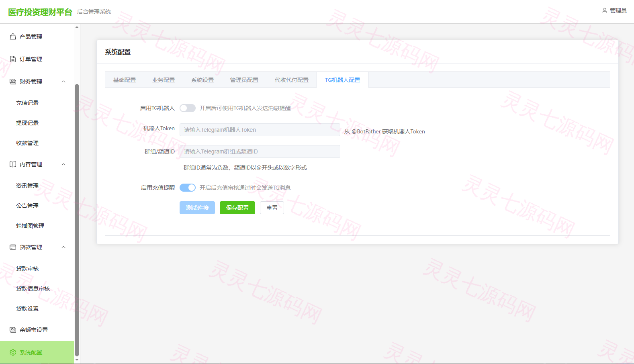Click the 保存配置 button

coord(237,208)
